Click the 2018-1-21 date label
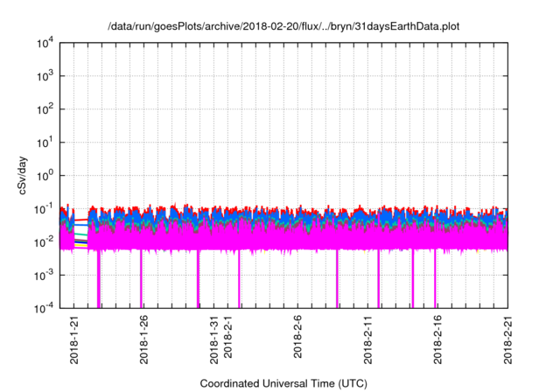 point(73,339)
